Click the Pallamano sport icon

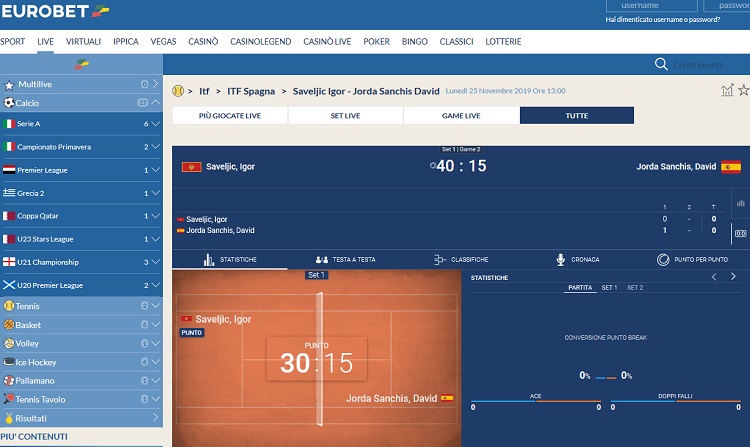[x=9, y=381]
